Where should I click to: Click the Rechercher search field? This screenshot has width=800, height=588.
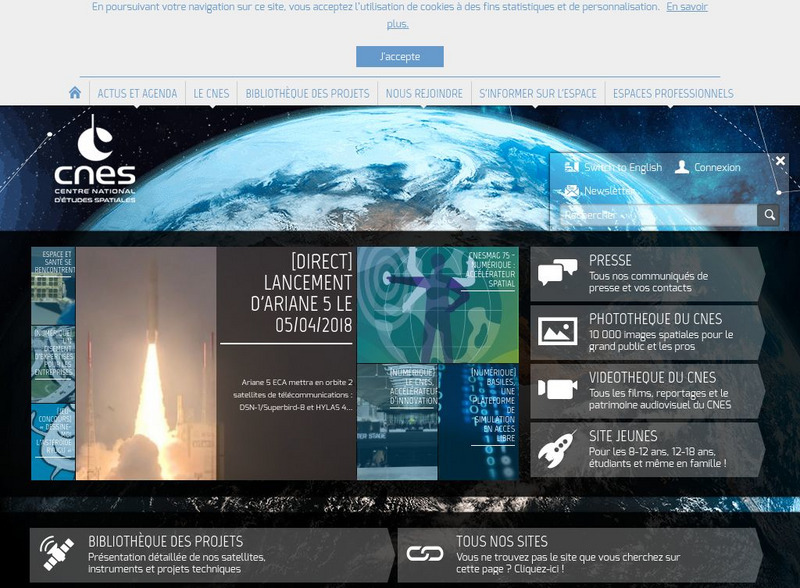(658, 215)
